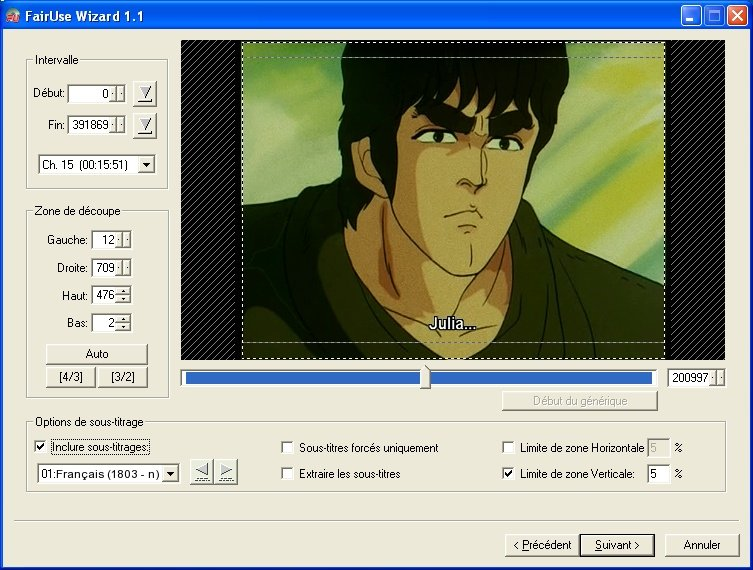Click the video position slider thumb
Screen dimensions: 753x570
[425, 377]
